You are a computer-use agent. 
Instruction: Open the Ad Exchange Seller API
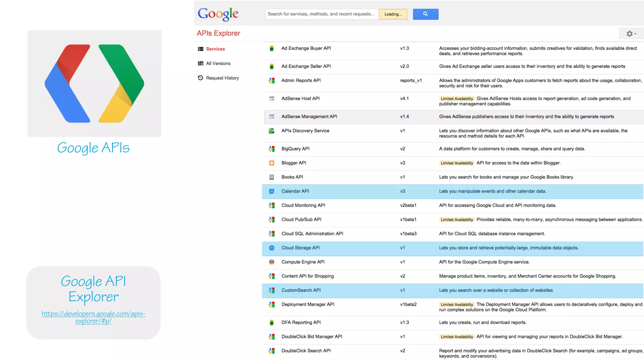click(306, 66)
